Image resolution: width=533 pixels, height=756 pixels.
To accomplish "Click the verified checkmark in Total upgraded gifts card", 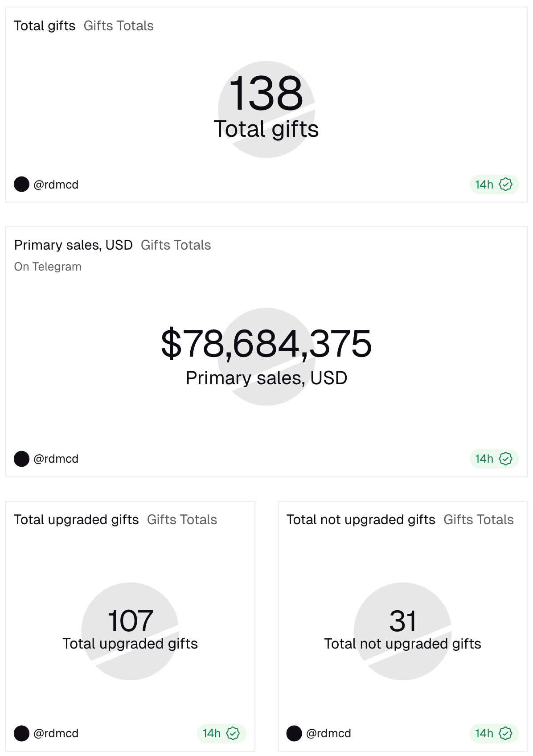I will pyautogui.click(x=233, y=733).
